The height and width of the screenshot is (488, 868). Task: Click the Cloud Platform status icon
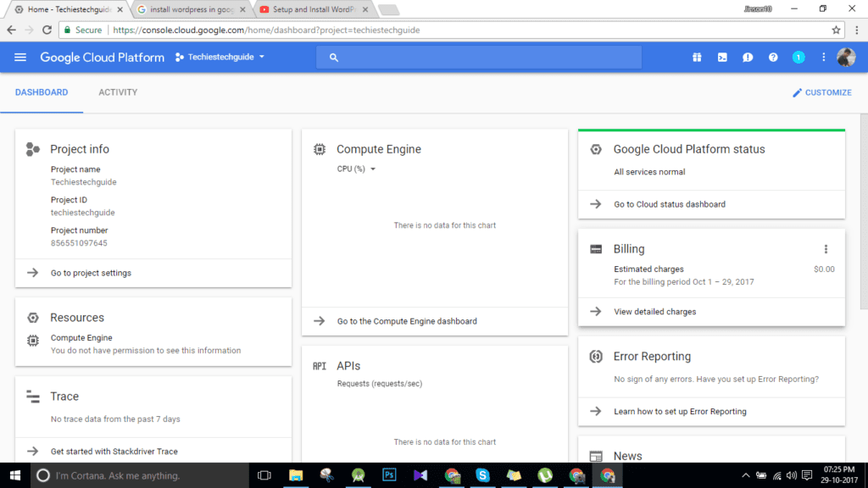[x=596, y=149]
